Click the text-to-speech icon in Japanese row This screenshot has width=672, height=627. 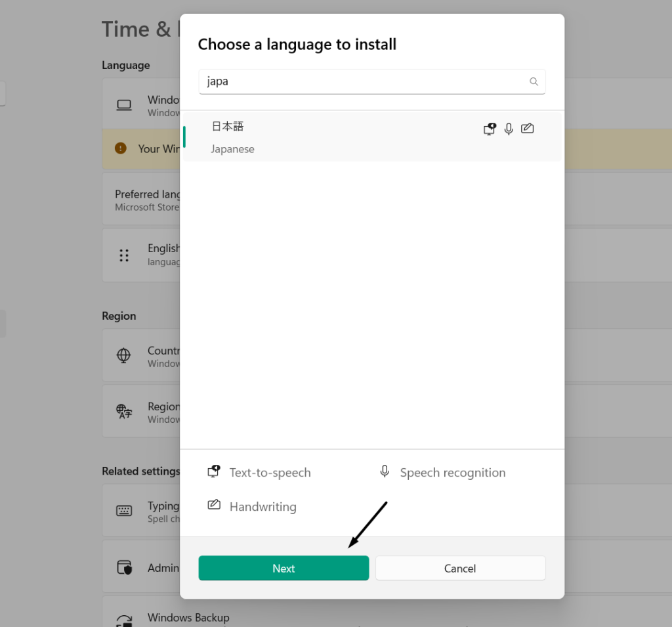(490, 129)
